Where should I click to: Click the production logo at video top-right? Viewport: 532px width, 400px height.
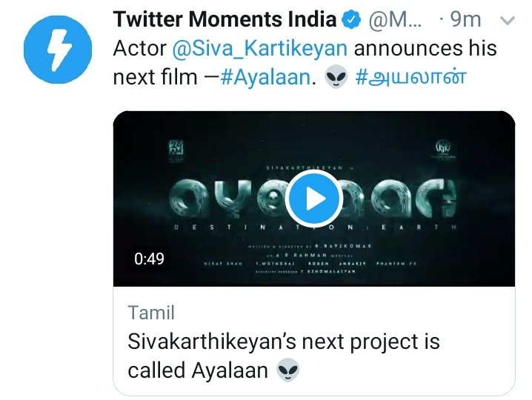click(x=442, y=150)
